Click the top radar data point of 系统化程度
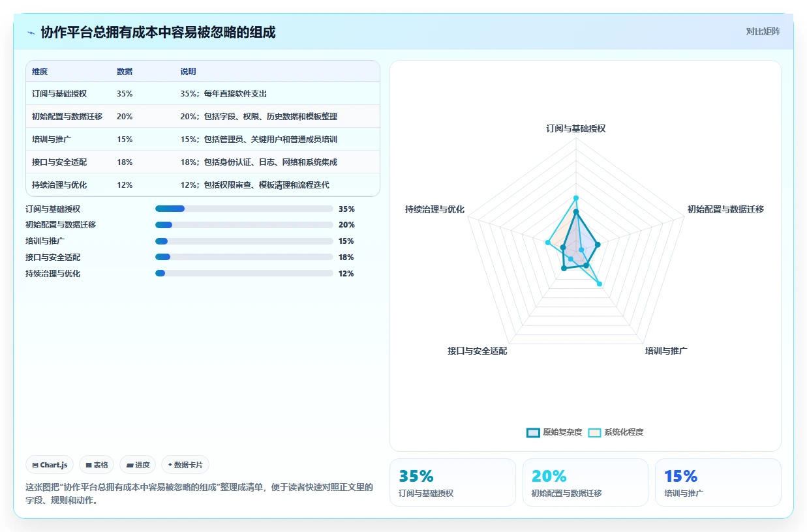Screen dimensions: 807x532 pyautogui.click(x=576, y=198)
